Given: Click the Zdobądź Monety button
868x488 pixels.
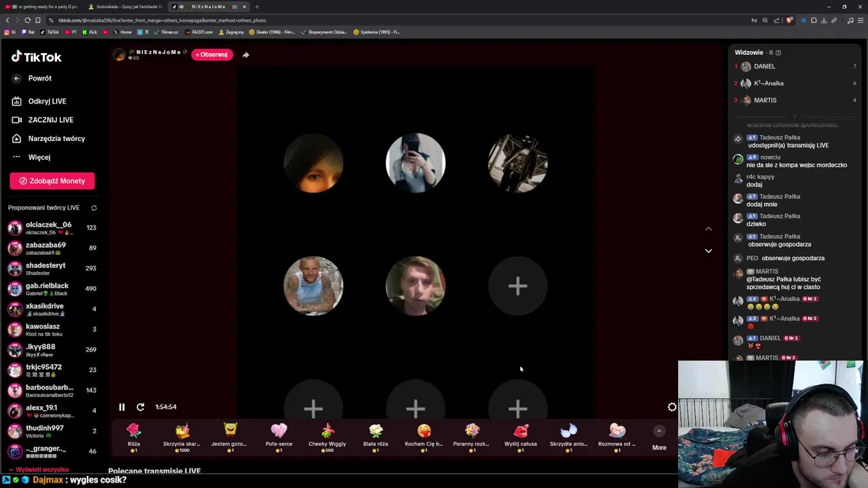Looking at the screenshot, I should click(x=52, y=181).
